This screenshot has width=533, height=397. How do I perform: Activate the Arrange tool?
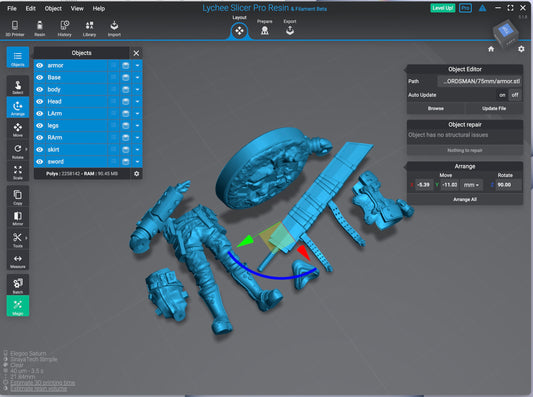(18, 107)
